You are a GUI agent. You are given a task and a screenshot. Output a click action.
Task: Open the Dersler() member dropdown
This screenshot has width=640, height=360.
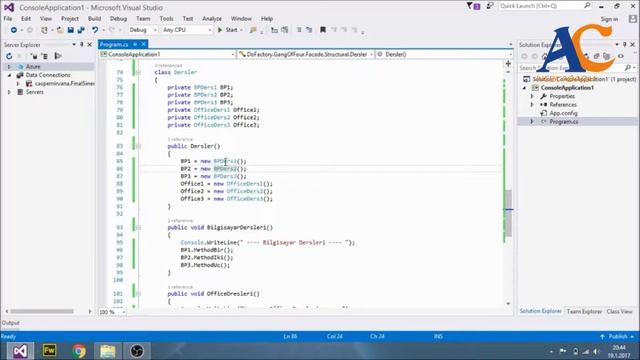click(x=444, y=54)
